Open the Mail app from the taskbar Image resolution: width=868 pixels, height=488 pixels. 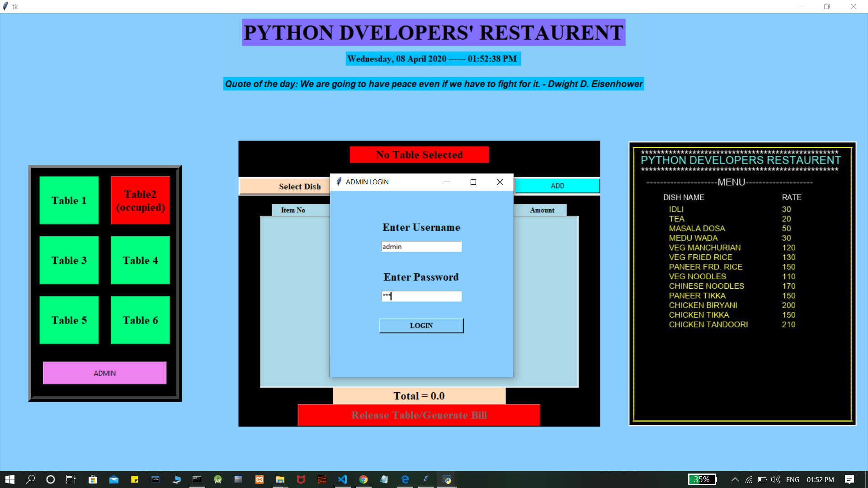pyautogui.click(x=113, y=479)
